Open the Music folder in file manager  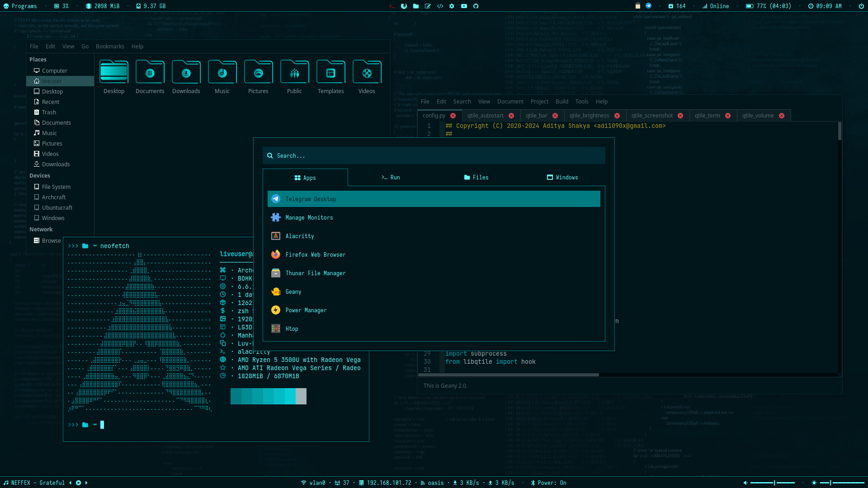tap(222, 73)
